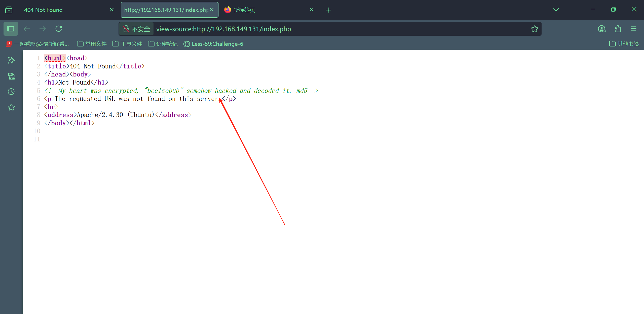Open the 常用文件 bookmark folder
The image size is (644, 314).
(92, 44)
